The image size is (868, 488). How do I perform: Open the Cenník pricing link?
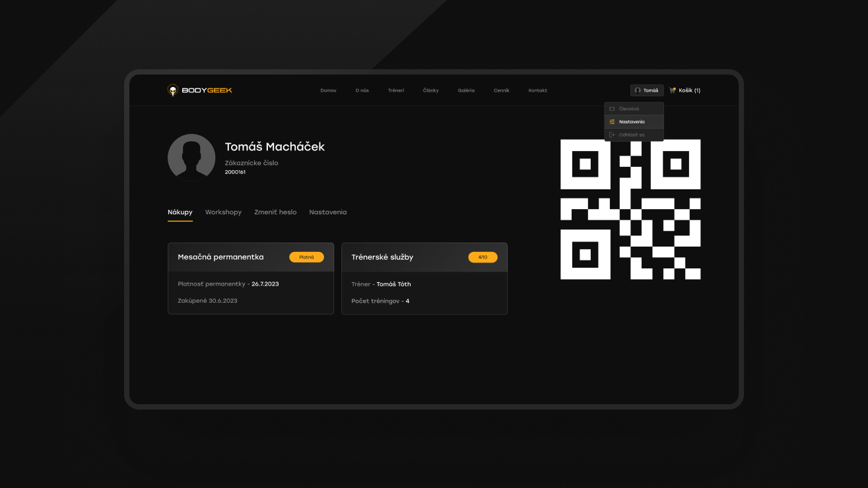tap(502, 90)
